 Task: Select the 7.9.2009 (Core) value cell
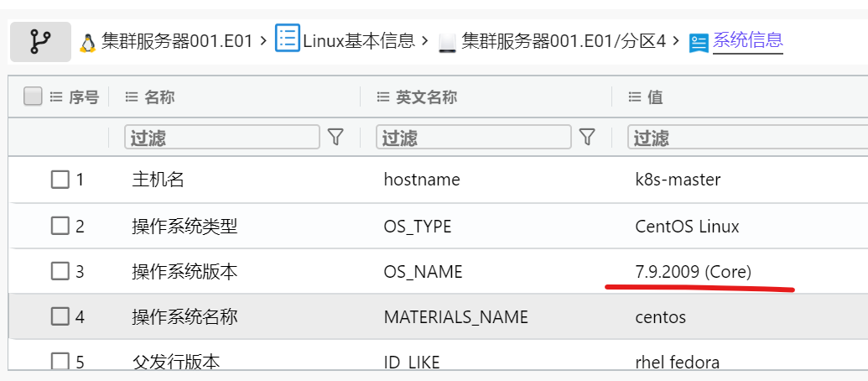693,272
